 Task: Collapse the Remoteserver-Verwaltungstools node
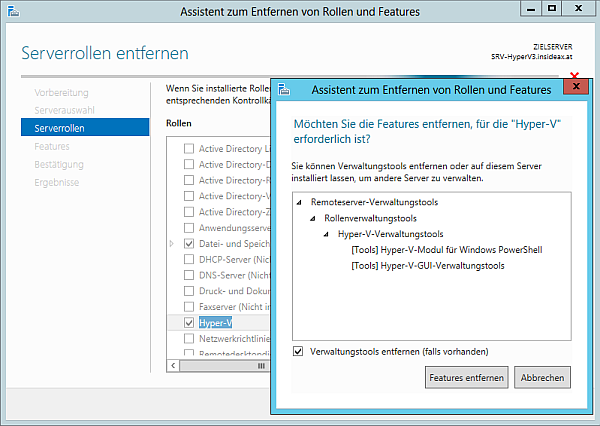pos(299,202)
